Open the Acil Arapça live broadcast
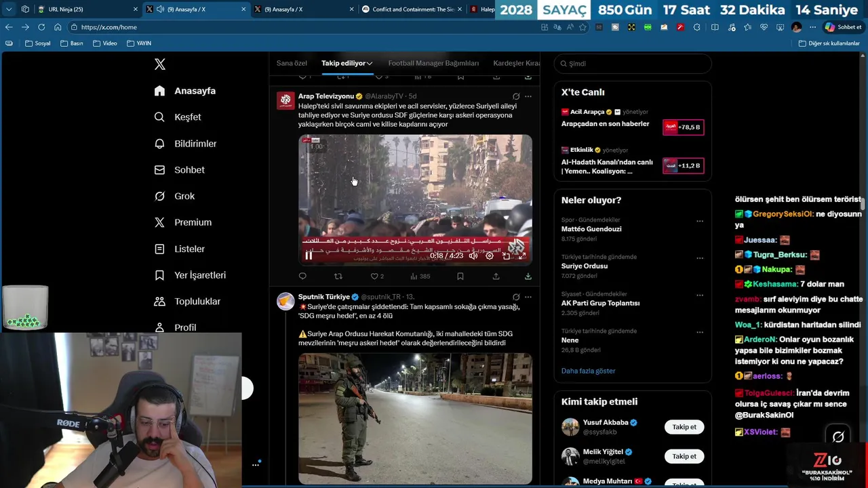 click(632, 122)
